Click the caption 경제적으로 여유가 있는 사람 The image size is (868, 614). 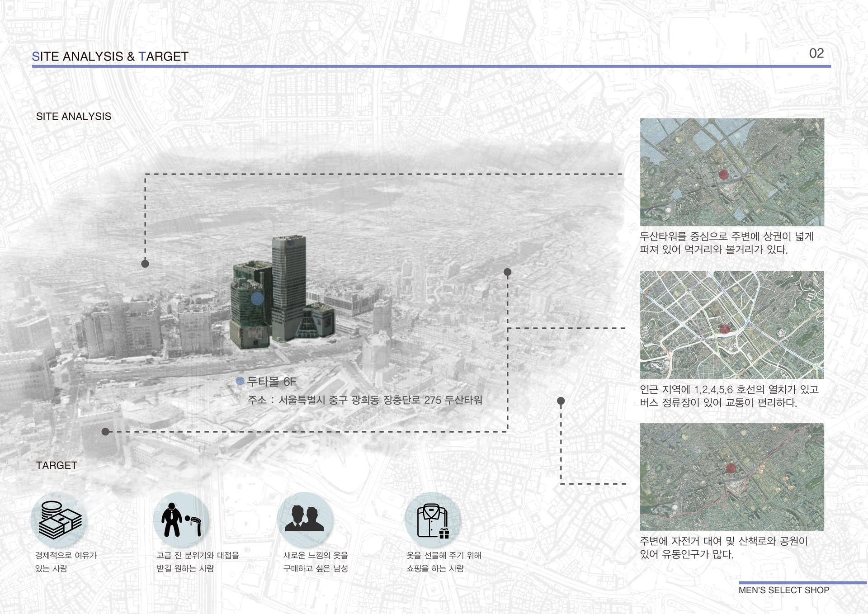[x=66, y=562]
